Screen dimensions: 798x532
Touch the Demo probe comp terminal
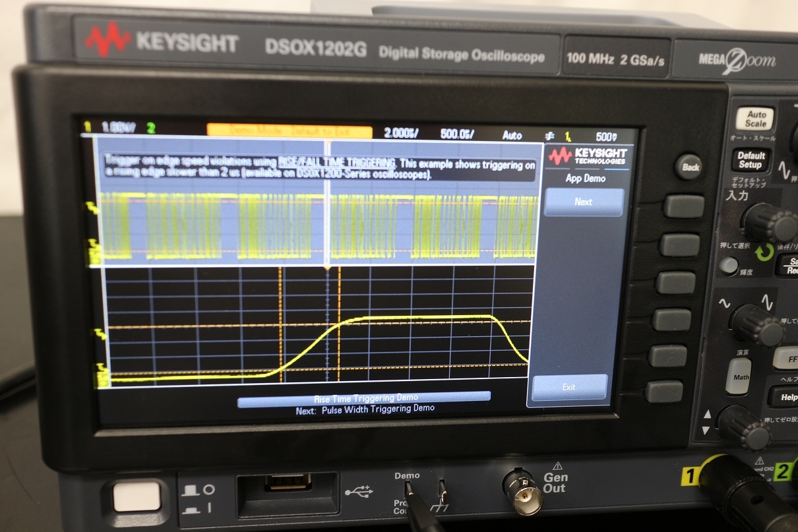pos(410,490)
